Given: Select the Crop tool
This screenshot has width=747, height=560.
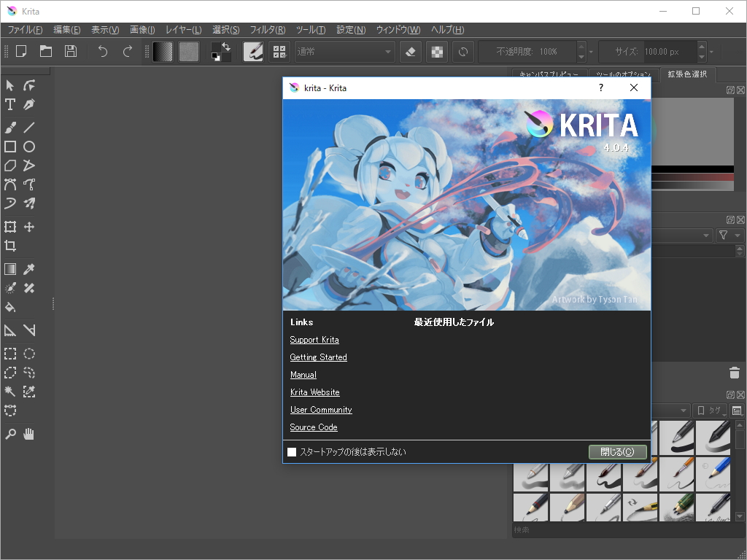Looking at the screenshot, I should 9,246.
